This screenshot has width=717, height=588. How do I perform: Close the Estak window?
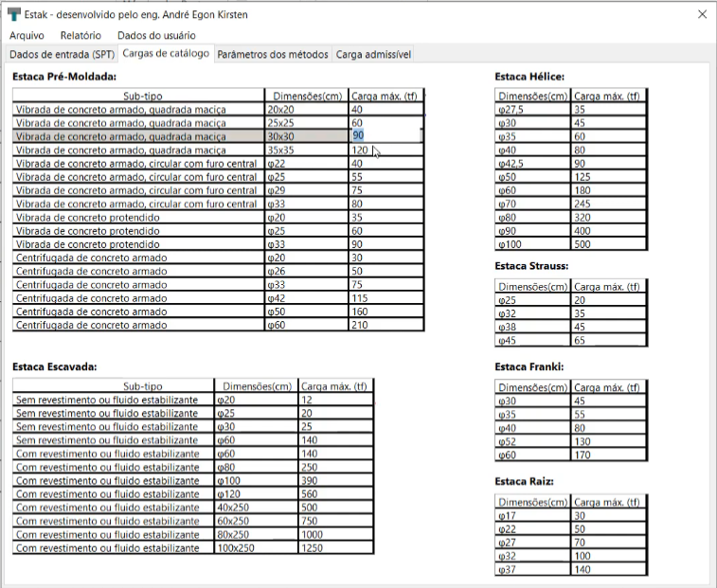703,14
